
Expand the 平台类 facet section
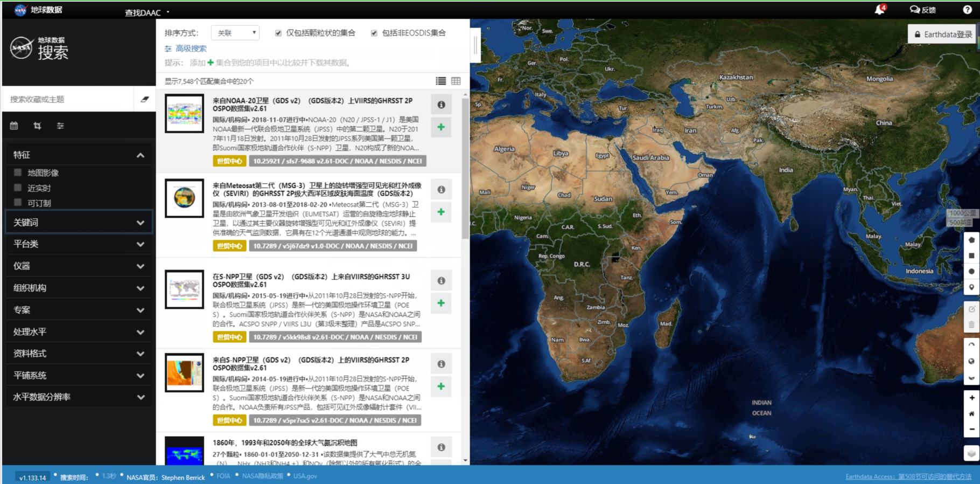79,244
